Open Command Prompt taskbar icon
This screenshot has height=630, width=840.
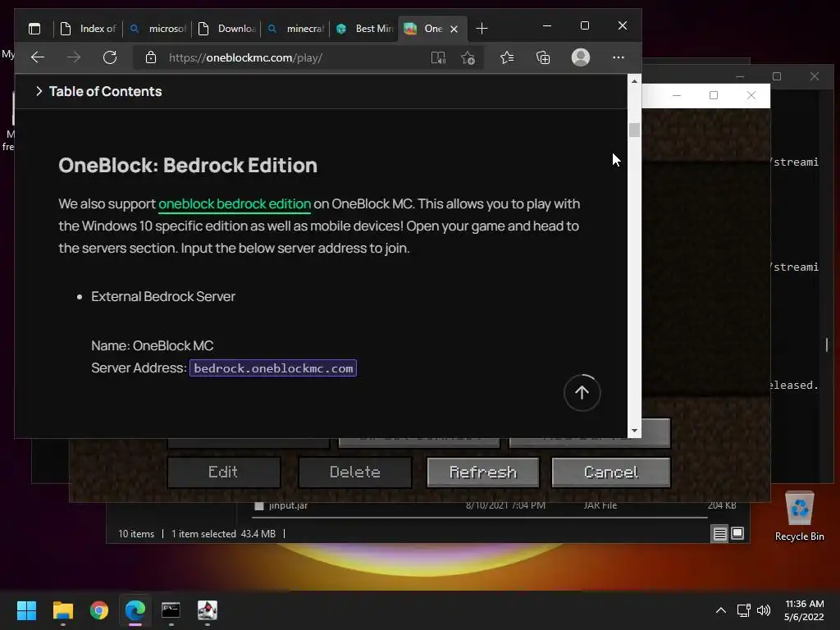(x=171, y=610)
